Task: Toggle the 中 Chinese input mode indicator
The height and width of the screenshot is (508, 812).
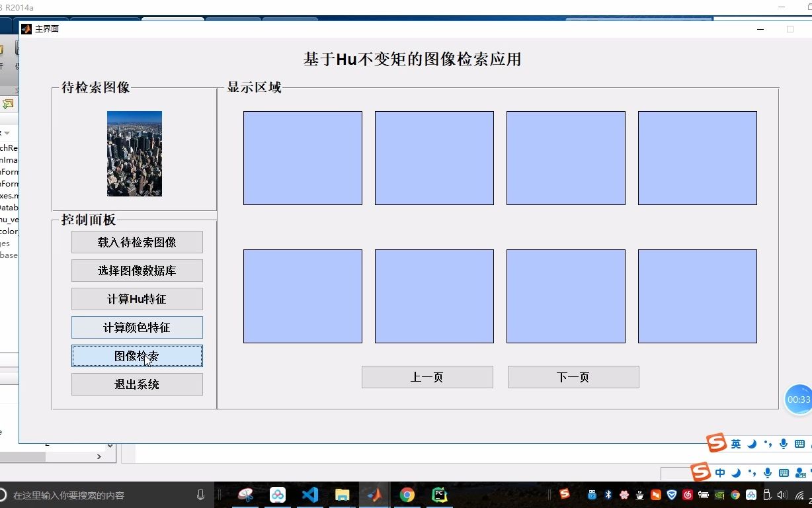Action: pos(721,472)
